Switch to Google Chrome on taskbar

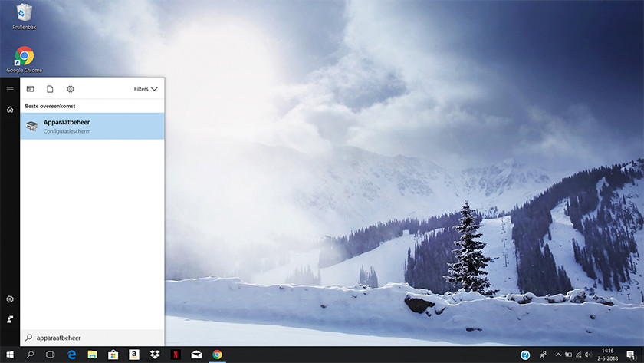click(x=217, y=355)
